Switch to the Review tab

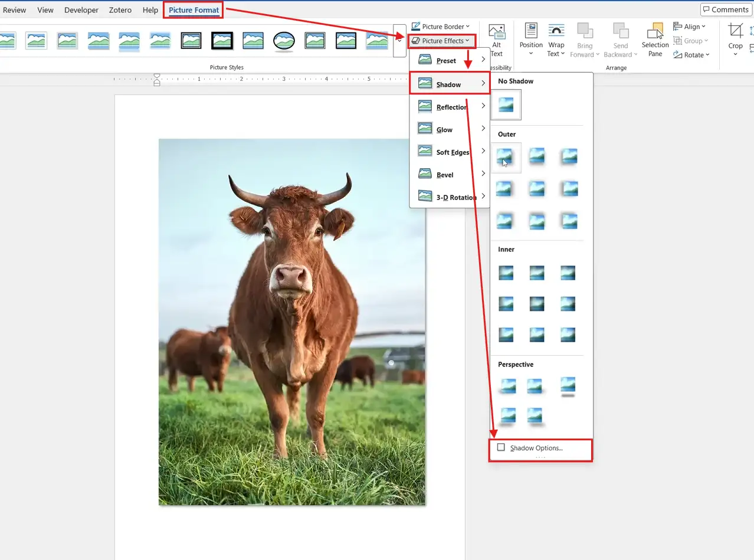point(14,10)
